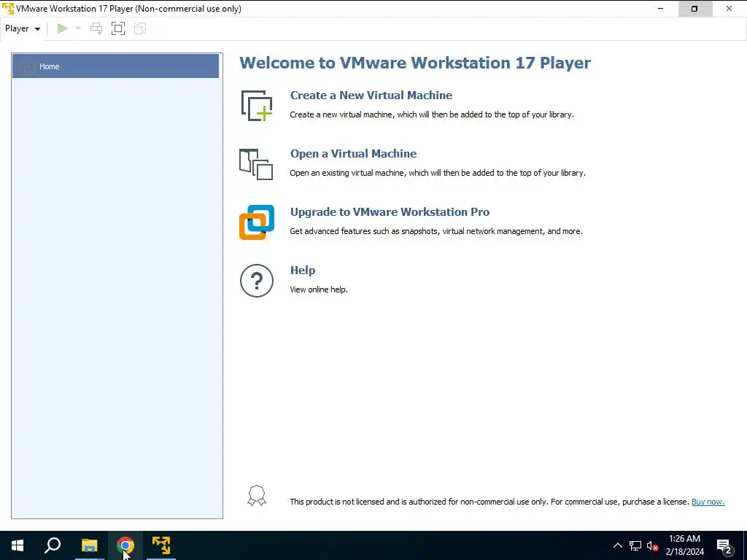Open the taskbar Search magnifier
The height and width of the screenshot is (560, 747).
[x=53, y=545]
